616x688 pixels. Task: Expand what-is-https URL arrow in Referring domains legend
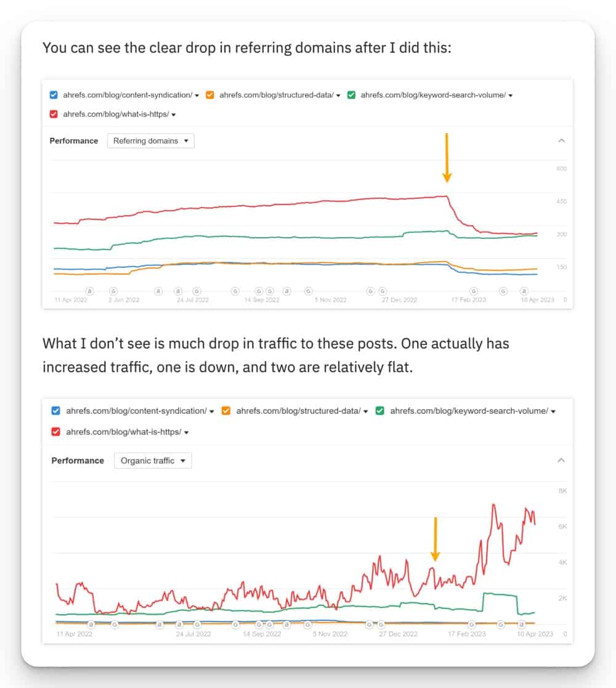[x=174, y=115]
